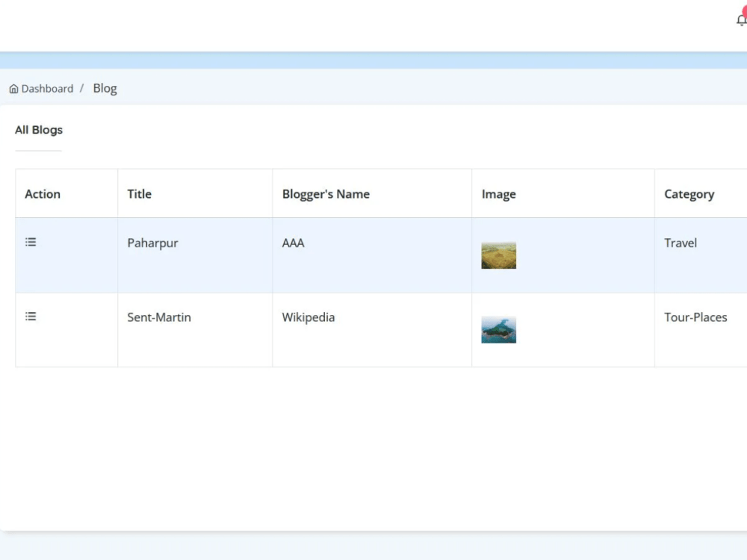Click the Category column header
Image resolution: width=747 pixels, height=560 pixels.
[701, 194]
